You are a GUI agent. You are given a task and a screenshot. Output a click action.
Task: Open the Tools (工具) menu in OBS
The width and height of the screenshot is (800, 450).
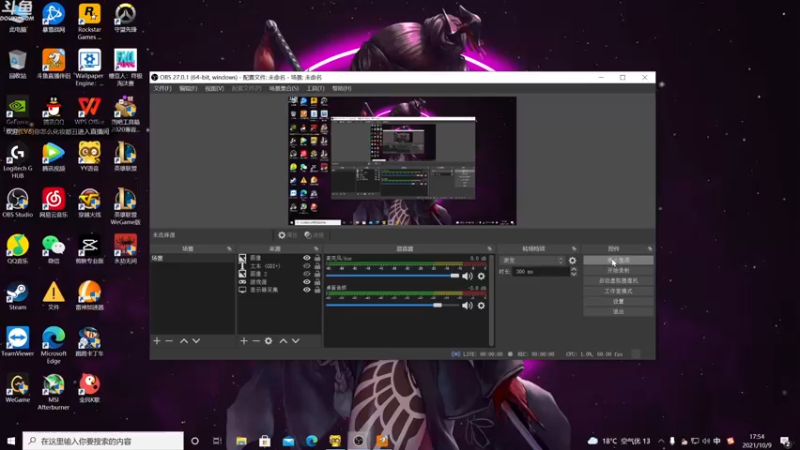pyautogui.click(x=315, y=88)
